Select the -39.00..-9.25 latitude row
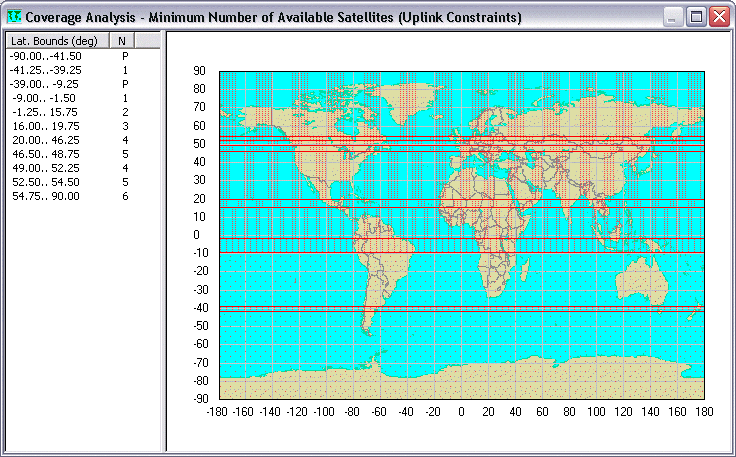The height and width of the screenshot is (457, 736). [46, 85]
